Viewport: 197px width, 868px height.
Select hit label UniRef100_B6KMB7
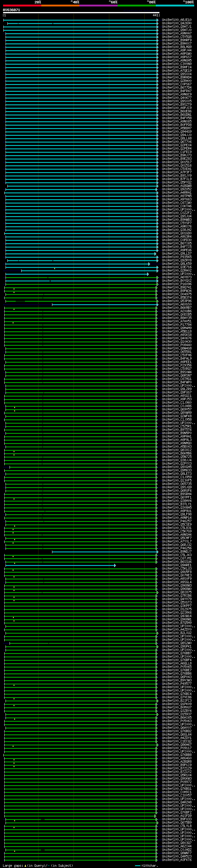click(177, 308)
